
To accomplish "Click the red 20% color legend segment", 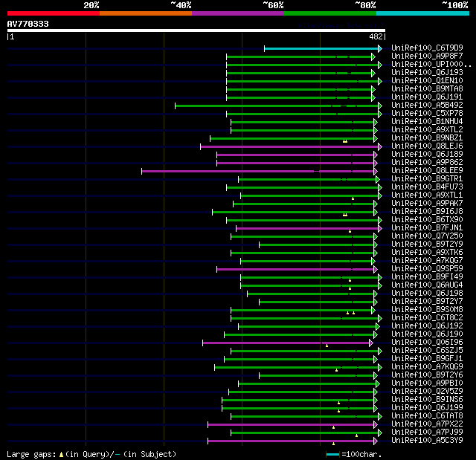I will [x=54, y=13].
